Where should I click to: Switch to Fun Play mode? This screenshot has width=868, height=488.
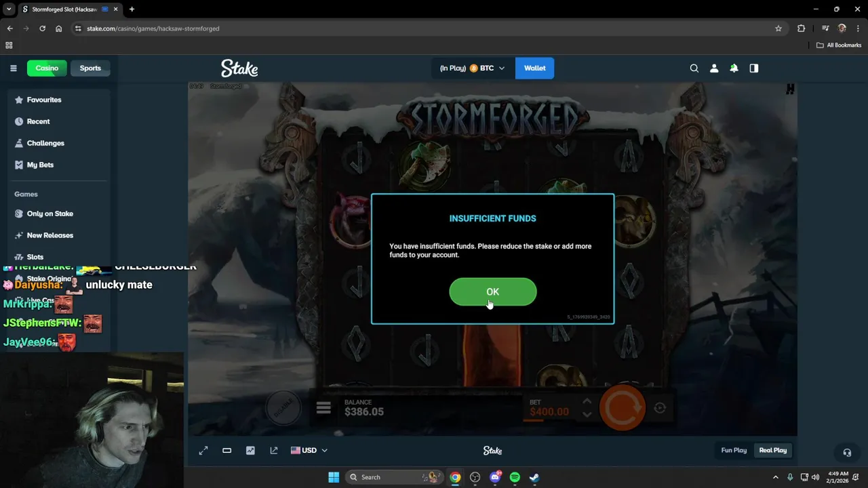click(x=734, y=450)
